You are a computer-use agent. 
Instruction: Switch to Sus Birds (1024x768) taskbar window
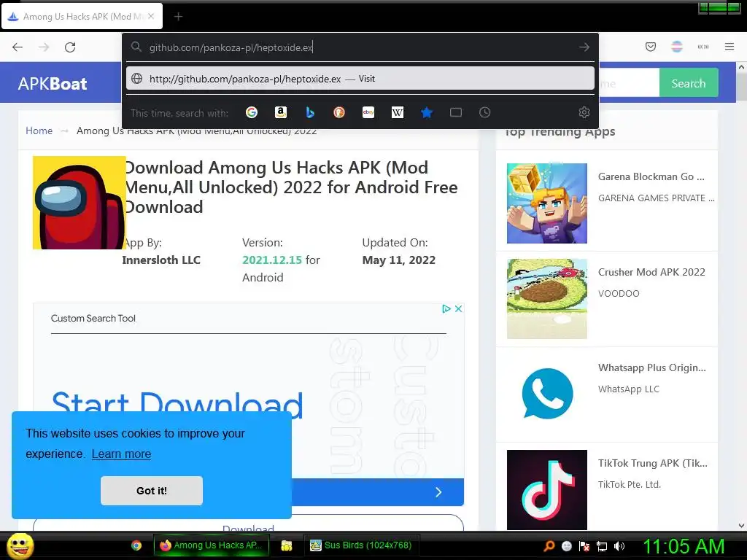pos(362,545)
